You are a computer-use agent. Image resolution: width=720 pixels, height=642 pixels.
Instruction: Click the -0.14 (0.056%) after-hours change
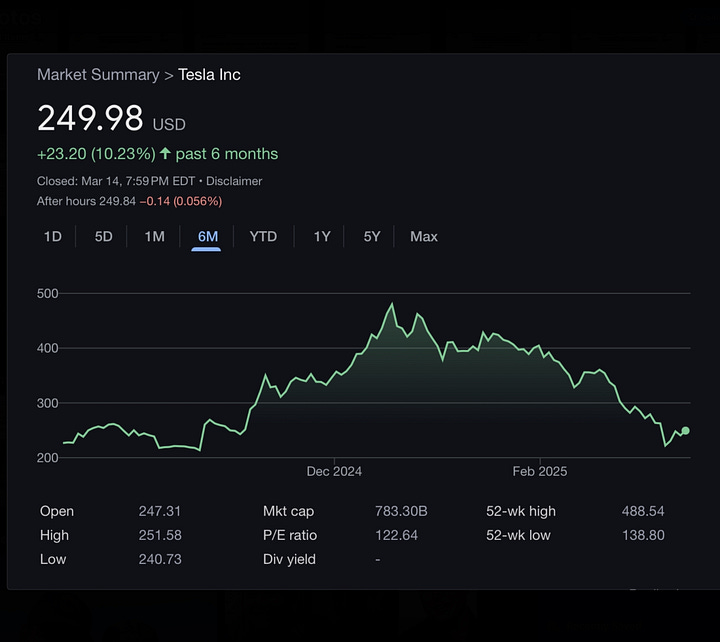tap(181, 201)
